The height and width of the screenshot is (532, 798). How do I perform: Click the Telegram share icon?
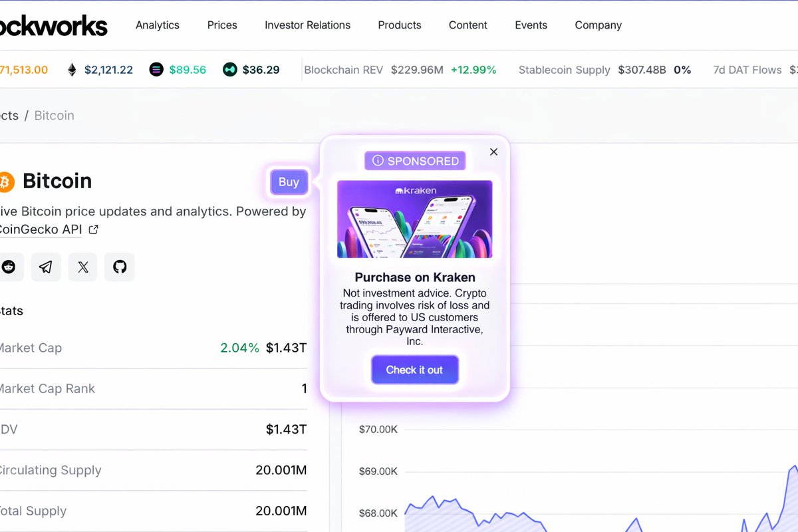[x=45, y=266]
